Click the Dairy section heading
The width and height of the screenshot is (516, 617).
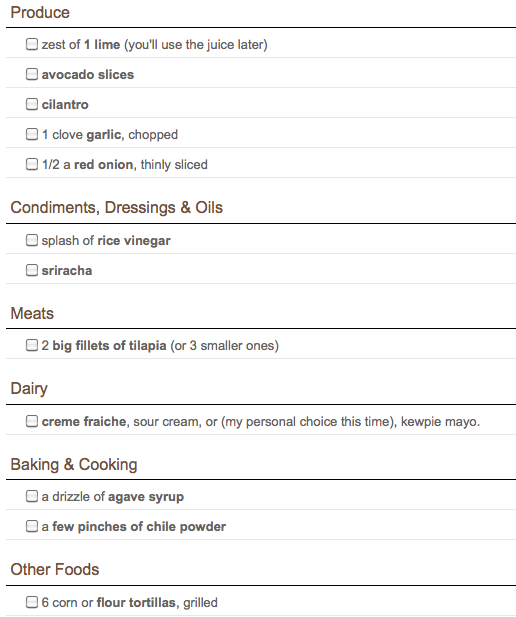29,389
